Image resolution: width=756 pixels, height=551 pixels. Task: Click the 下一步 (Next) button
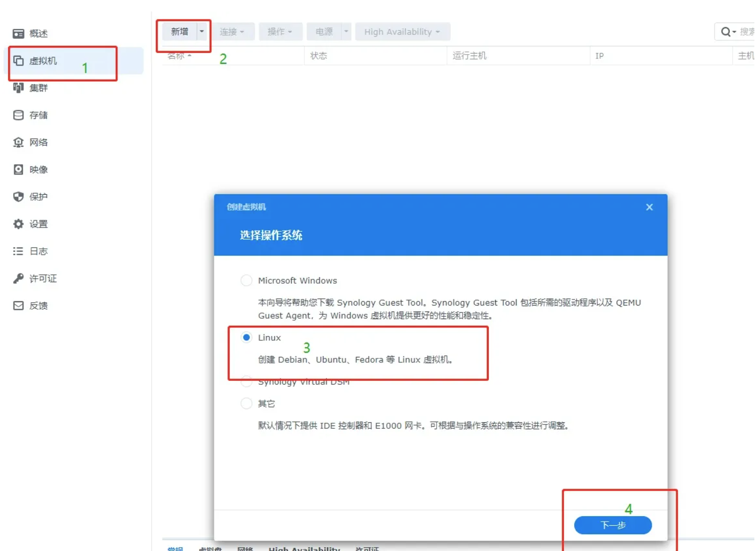click(x=613, y=525)
